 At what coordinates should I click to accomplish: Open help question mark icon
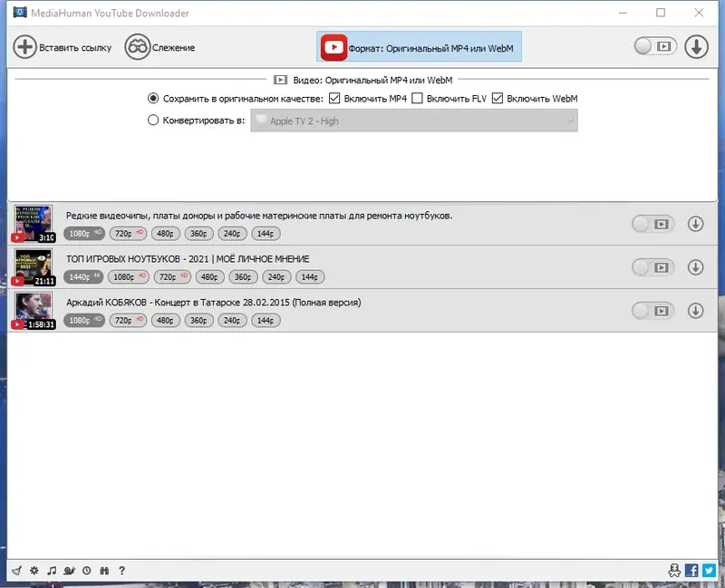pos(121,571)
